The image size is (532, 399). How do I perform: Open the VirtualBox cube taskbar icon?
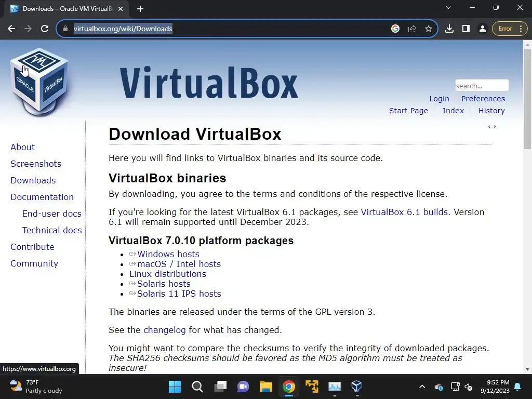pyautogui.click(x=356, y=387)
